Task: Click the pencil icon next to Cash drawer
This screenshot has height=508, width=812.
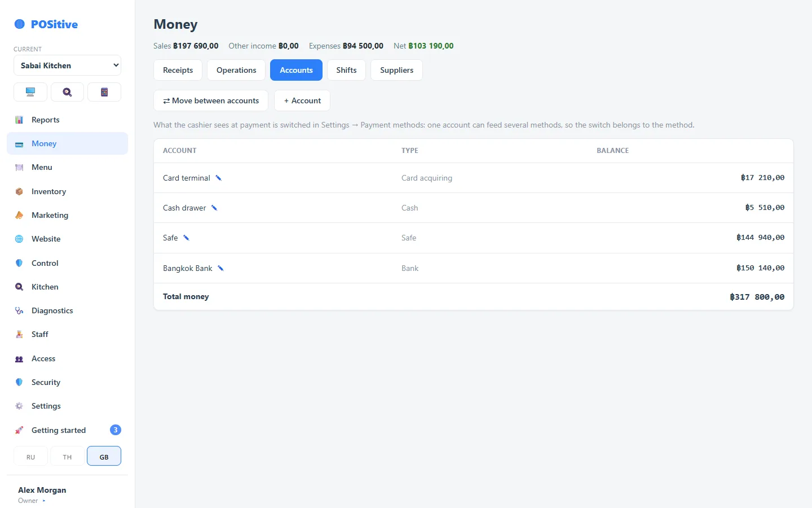Action: click(x=214, y=208)
